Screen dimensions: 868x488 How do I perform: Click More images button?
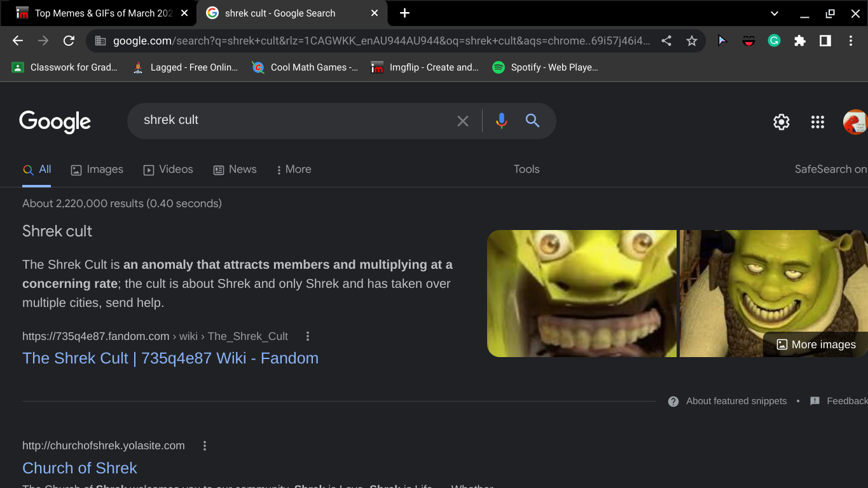click(816, 344)
